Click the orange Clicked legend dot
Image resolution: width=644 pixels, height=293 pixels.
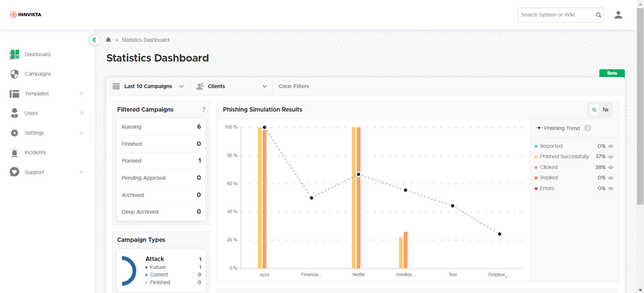pyautogui.click(x=536, y=167)
